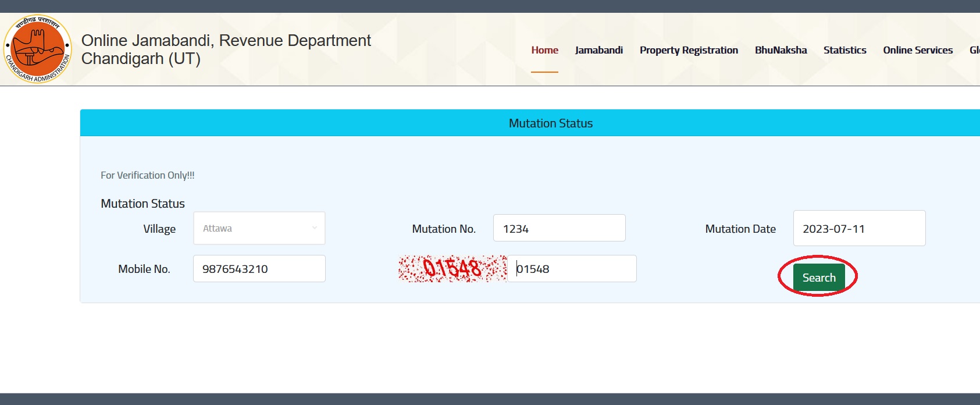Click the red captcha code image
This screenshot has width=980, height=405.
click(452, 268)
